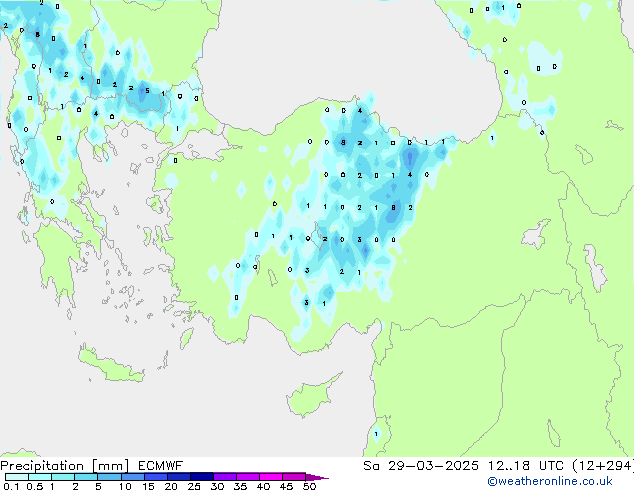Click the 'ECMWF' model label
This screenshot has height=490, width=634.
(x=161, y=466)
